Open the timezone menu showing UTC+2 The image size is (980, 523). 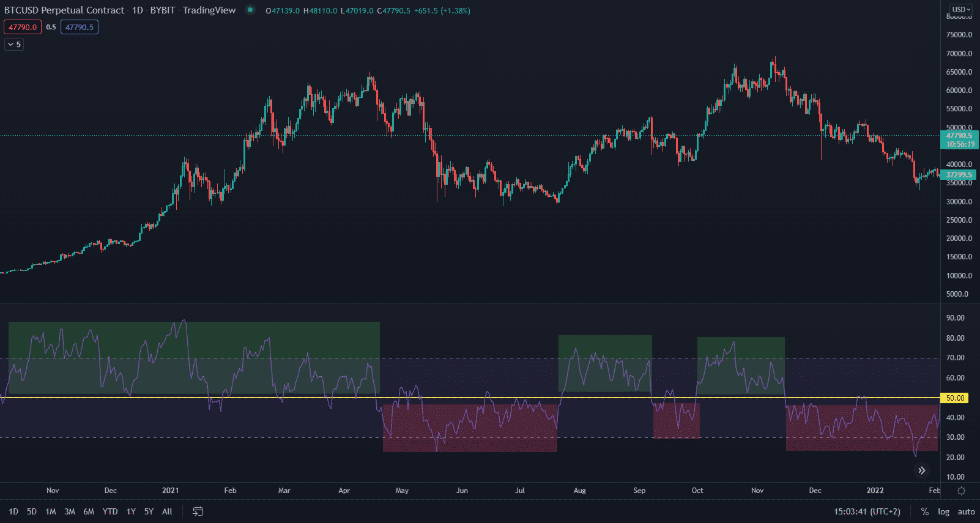867,511
